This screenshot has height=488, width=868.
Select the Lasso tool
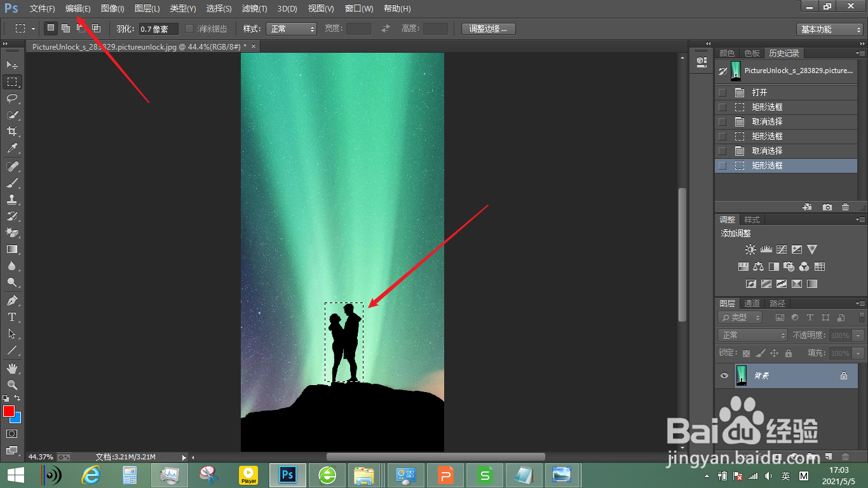click(12, 98)
